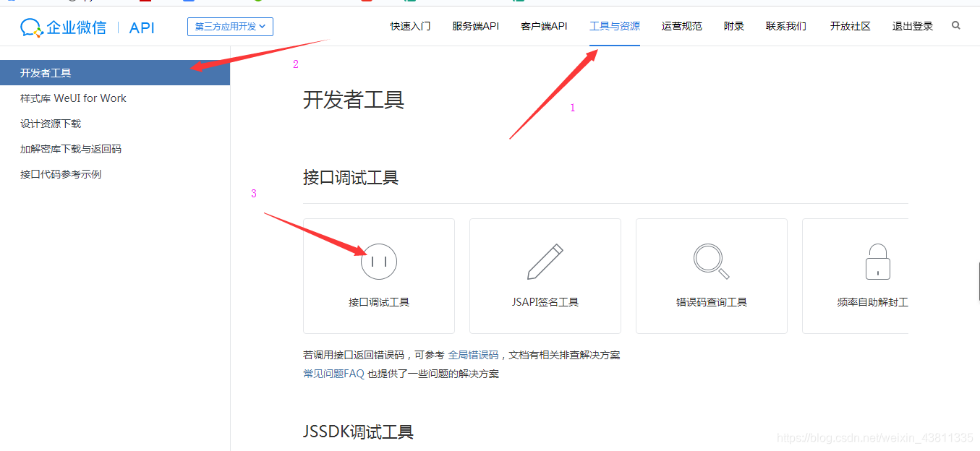The image size is (980, 451).
Task: Click the 接口调试工具 section heading
Action: click(x=351, y=178)
